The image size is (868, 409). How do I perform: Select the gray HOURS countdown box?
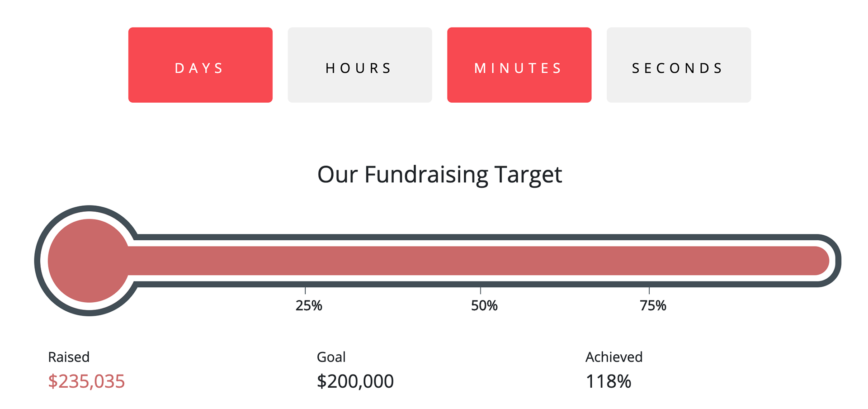pos(360,65)
